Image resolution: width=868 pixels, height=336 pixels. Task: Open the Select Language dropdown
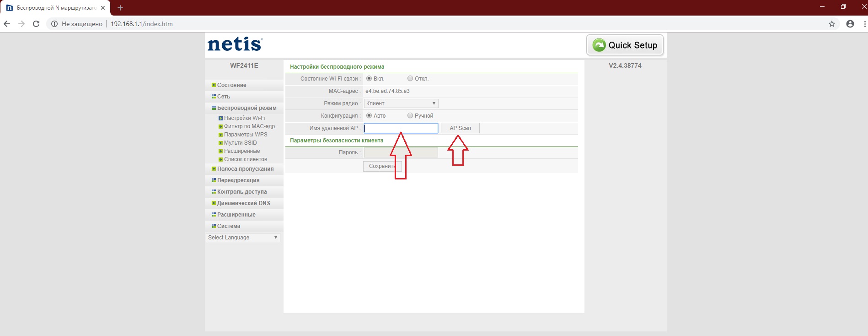(x=243, y=238)
